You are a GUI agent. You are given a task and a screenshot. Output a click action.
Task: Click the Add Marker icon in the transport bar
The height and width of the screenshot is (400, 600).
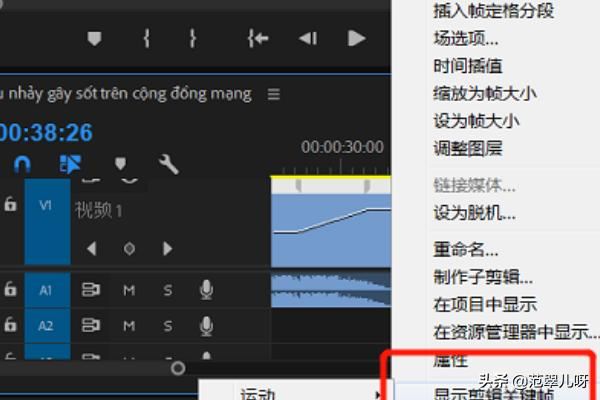point(95,39)
